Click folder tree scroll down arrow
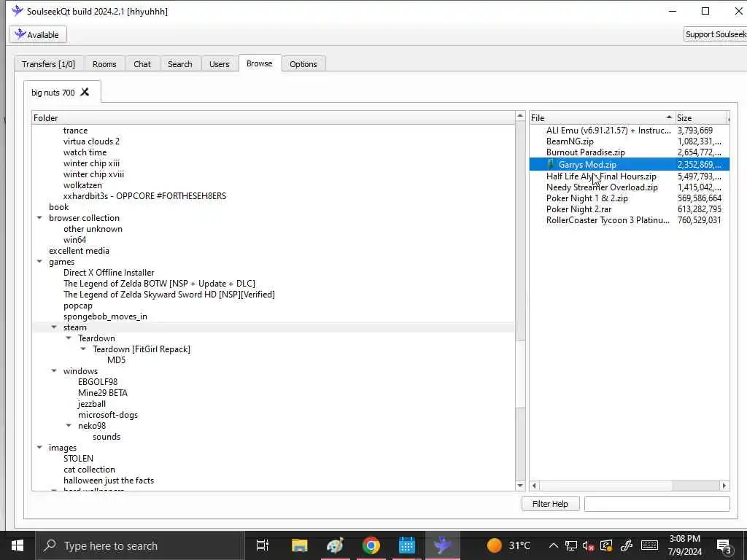 point(520,486)
